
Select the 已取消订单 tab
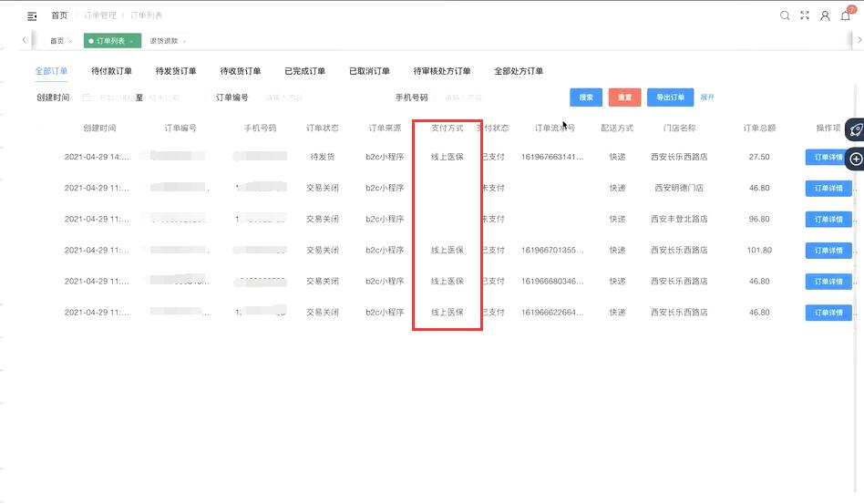369,71
